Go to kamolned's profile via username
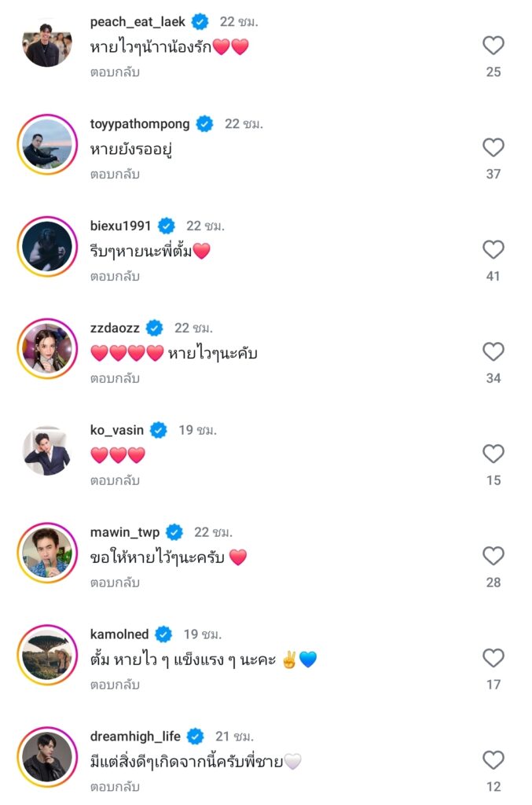 tap(119, 634)
